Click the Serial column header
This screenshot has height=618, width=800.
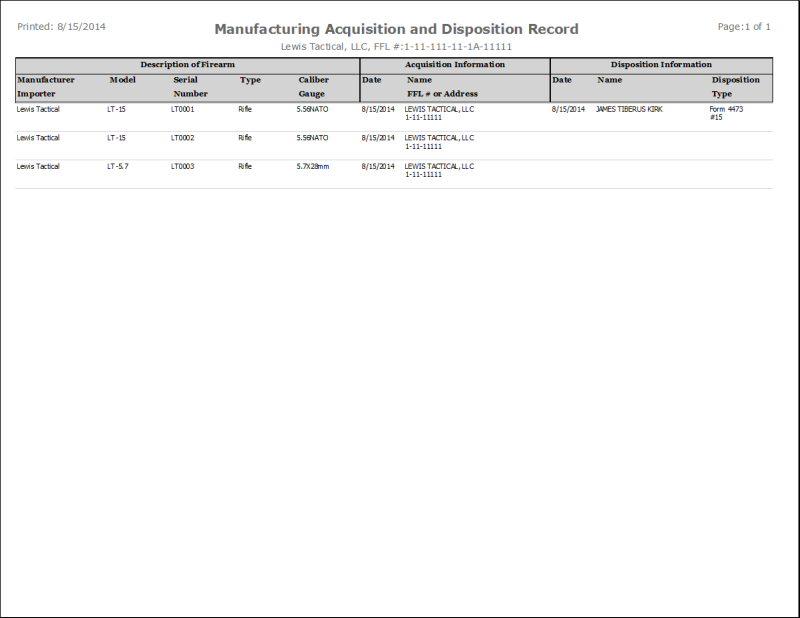(x=185, y=80)
